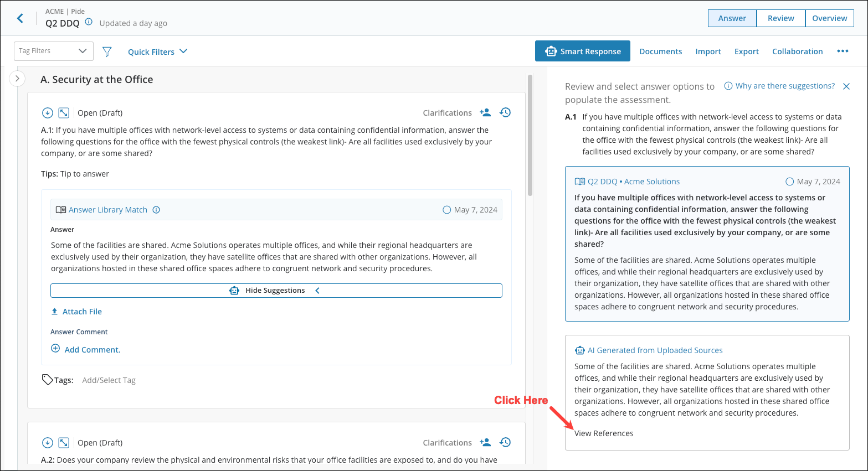Go back using the left chevron arrow
This screenshot has width=868, height=471.
[20, 18]
